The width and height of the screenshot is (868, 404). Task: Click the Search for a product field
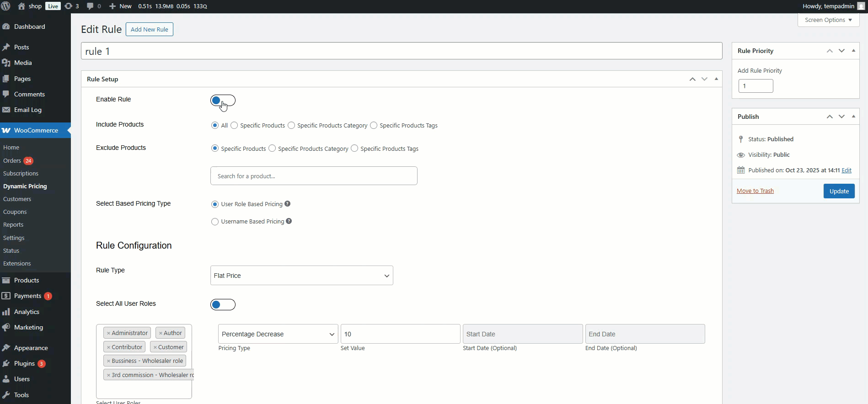click(x=314, y=176)
